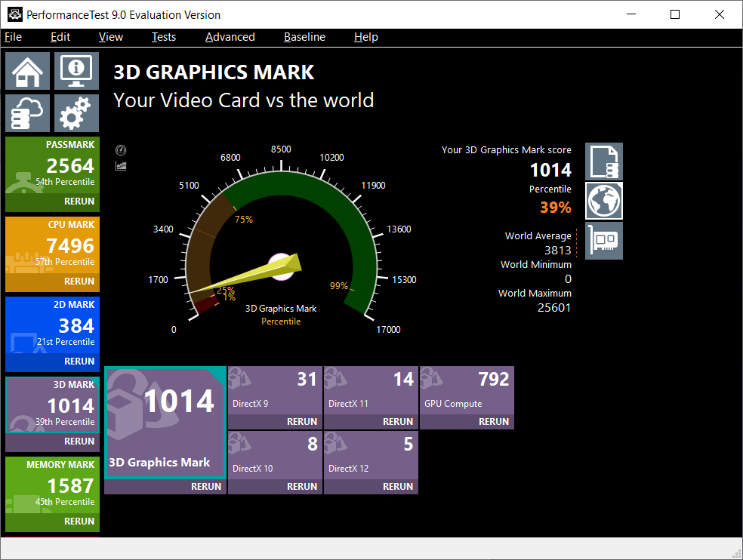
Task: Select the DirectX 12 result tile
Action: click(x=371, y=455)
